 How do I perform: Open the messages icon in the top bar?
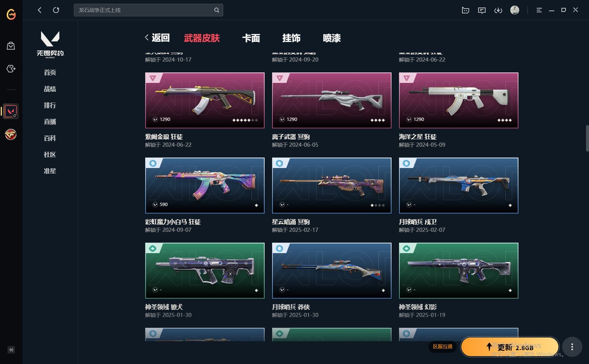tap(482, 10)
